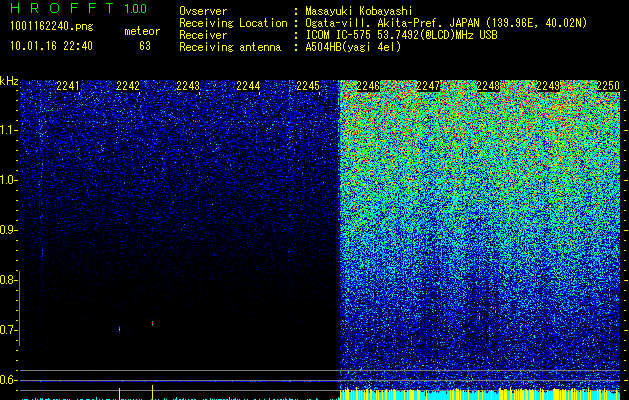629x400 pixels.
Task: Click the 'meteor' label
Action: pyautogui.click(x=142, y=31)
